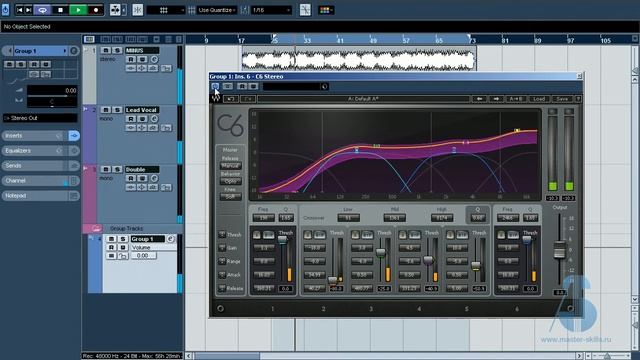
Task: Open the 1/16 quantize value dropdown
Action: (x=271, y=10)
